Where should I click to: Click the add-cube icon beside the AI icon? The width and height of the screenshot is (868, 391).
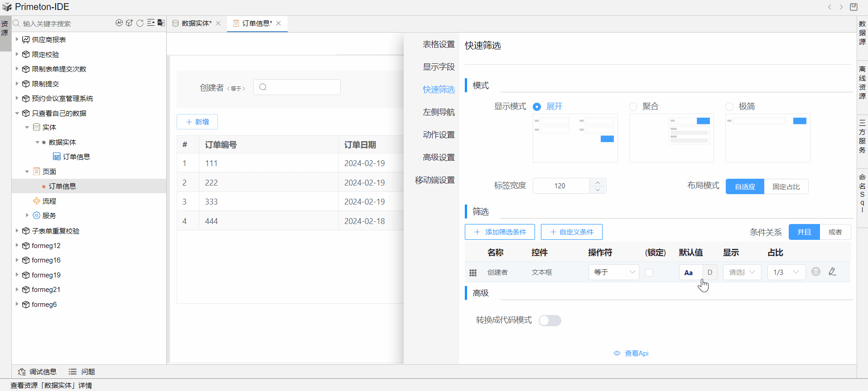pos(130,23)
